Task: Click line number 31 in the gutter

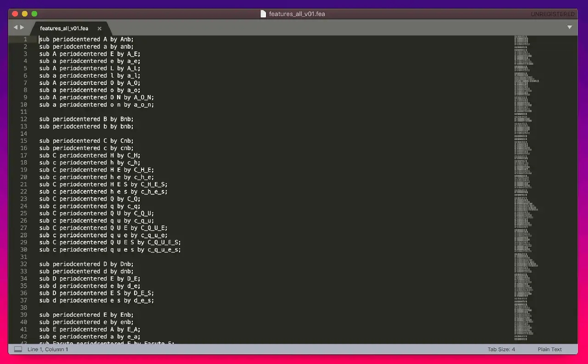Action: [24, 257]
